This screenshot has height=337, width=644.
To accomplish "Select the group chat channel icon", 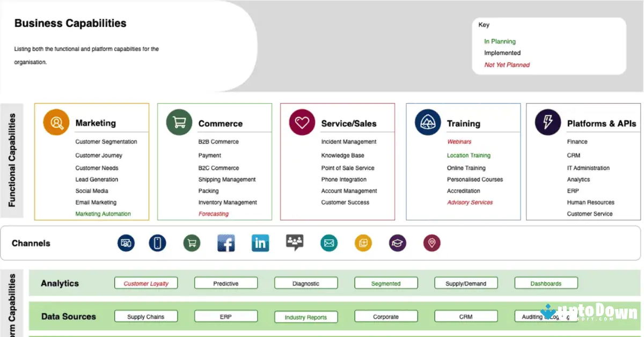I will tap(295, 243).
